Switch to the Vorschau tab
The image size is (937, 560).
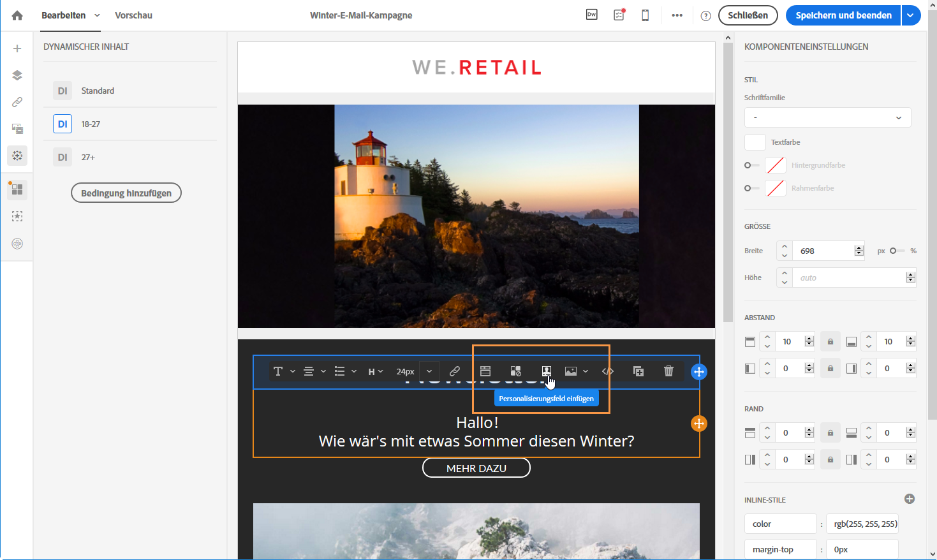coord(133,15)
